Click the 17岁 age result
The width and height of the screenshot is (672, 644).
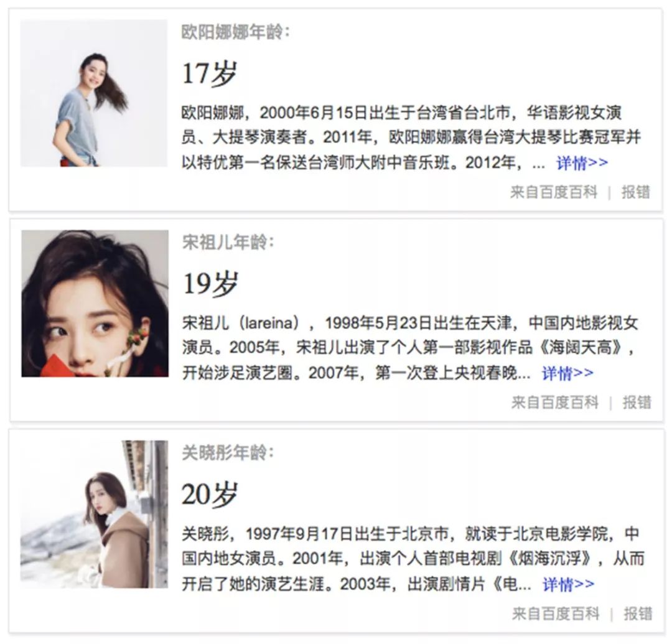210,73
